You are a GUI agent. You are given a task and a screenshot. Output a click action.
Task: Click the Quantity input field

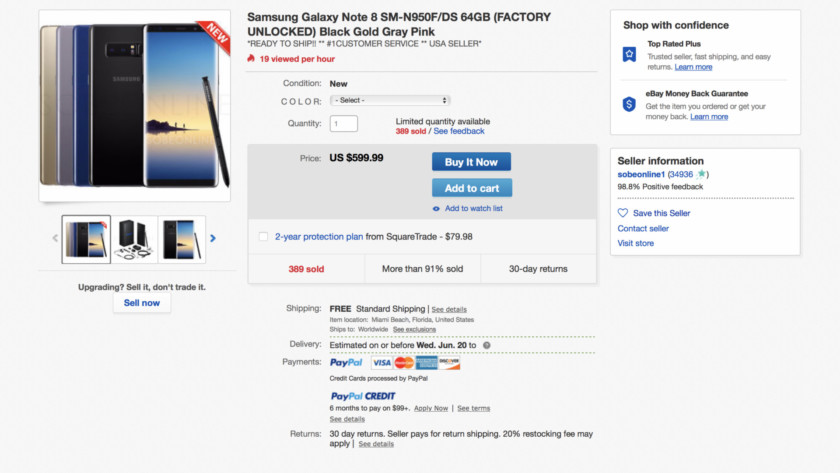pos(343,124)
